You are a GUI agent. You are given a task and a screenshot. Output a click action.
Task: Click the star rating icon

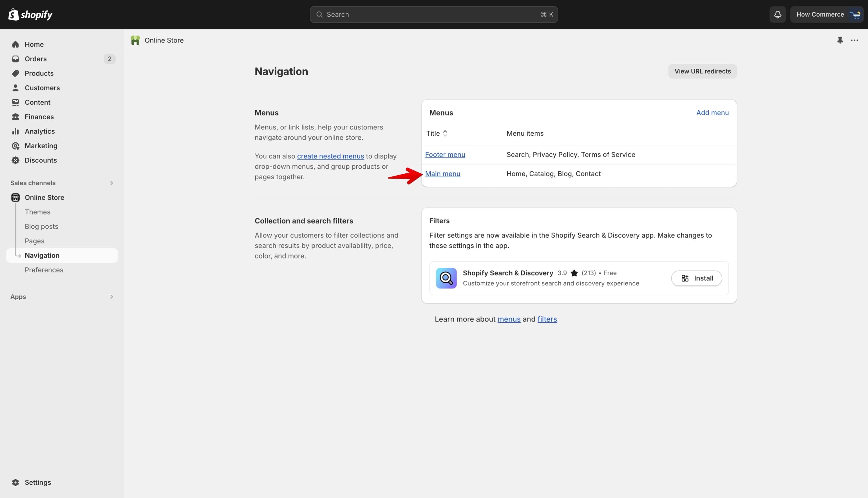point(574,273)
